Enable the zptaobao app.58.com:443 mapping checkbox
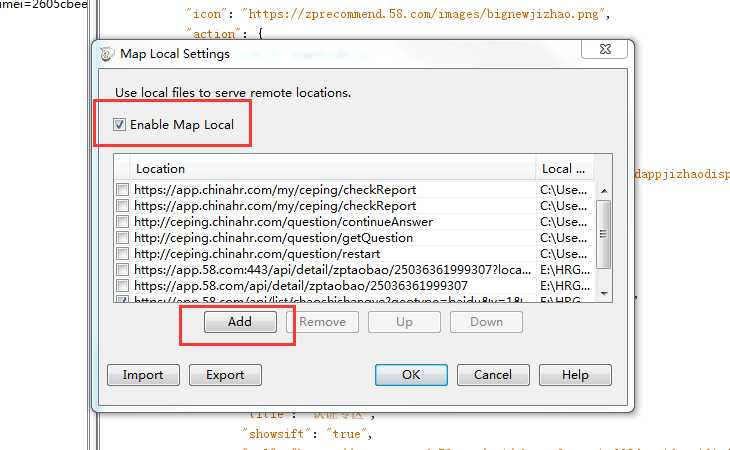Viewport: 730px width, 450px height. [122, 269]
